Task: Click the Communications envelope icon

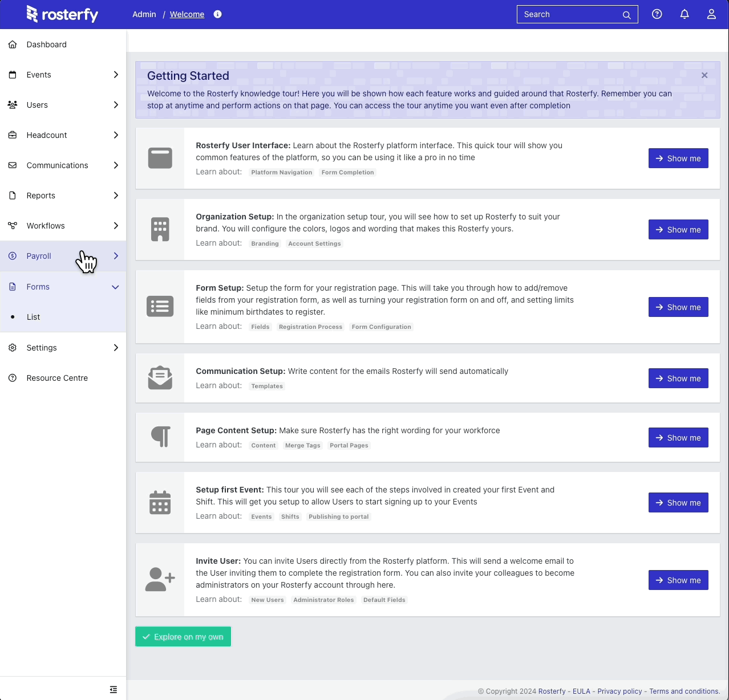Action: tap(13, 165)
